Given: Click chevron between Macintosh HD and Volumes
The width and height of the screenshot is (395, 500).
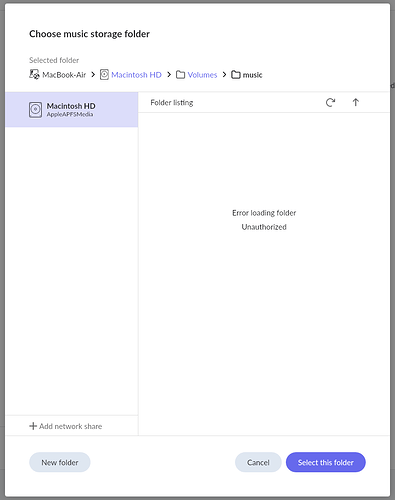Looking at the screenshot, I should click(x=169, y=74).
